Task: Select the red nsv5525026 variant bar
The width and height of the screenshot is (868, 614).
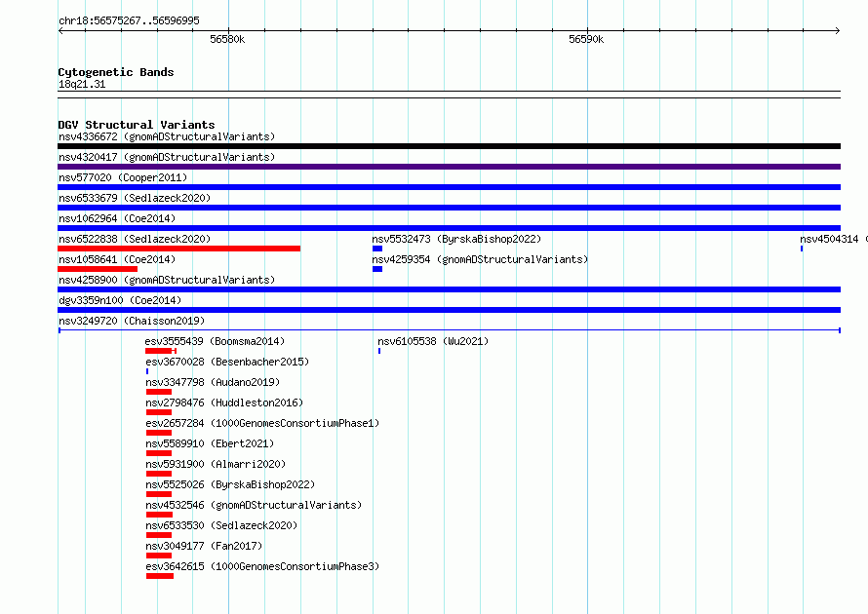Action: point(159,494)
